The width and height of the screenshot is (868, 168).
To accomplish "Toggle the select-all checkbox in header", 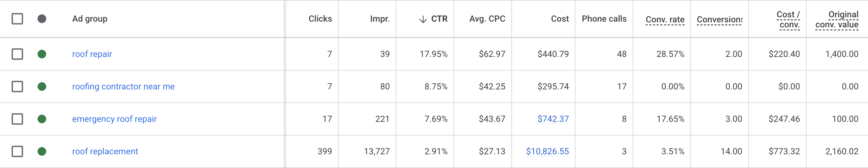I will (17, 19).
